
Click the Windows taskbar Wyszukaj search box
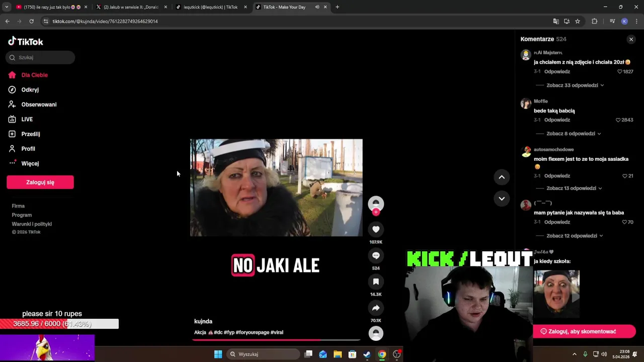click(x=263, y=354)
